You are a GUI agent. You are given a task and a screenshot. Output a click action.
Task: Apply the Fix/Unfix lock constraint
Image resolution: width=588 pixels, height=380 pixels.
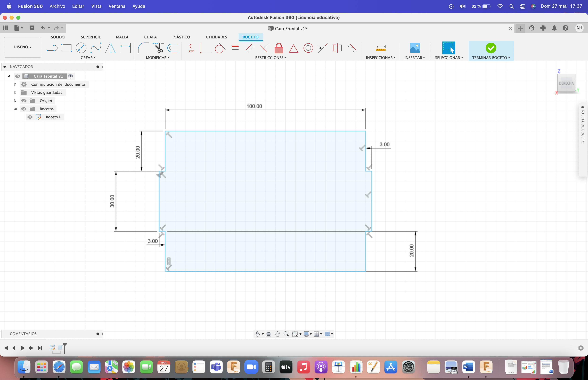pyautogui.click(x=279, y=48)
